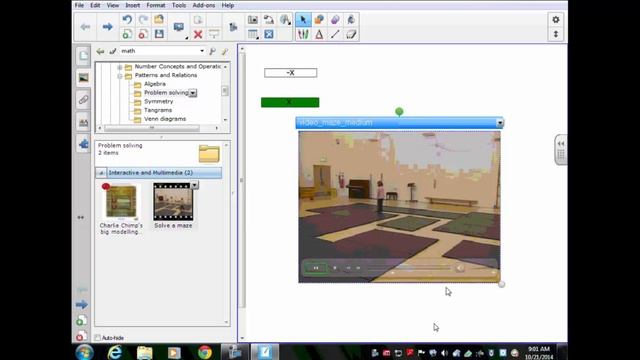This screenshot has width=640, height=360.
Task: Select the Solve a maze video thumbnail
Action: 173,202
